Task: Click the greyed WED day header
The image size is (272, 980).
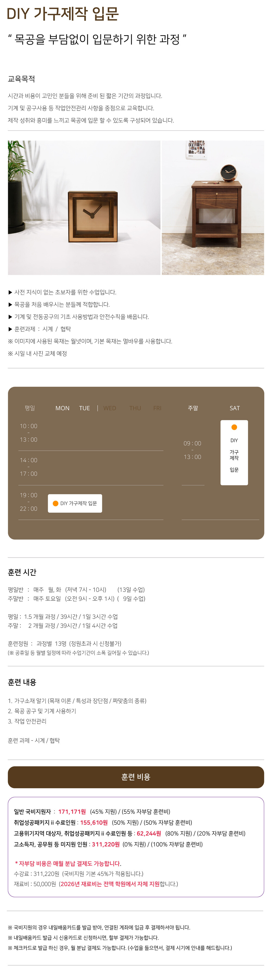Action: [x=110, y=408]
